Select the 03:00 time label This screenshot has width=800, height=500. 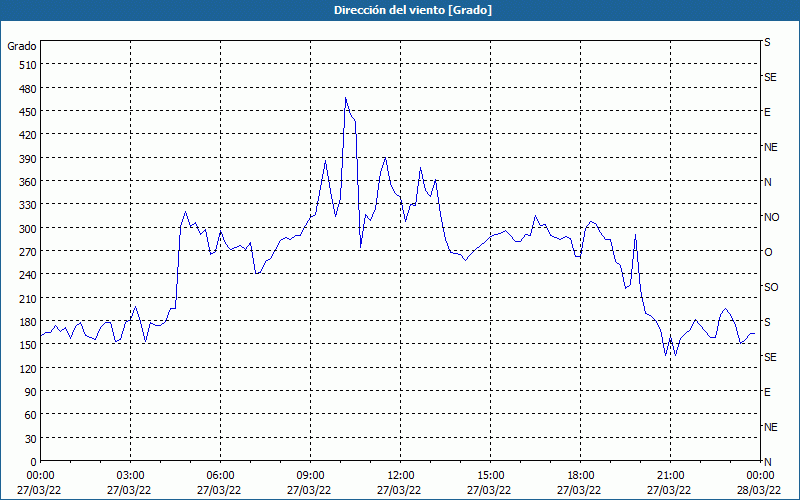pos(130,476)
